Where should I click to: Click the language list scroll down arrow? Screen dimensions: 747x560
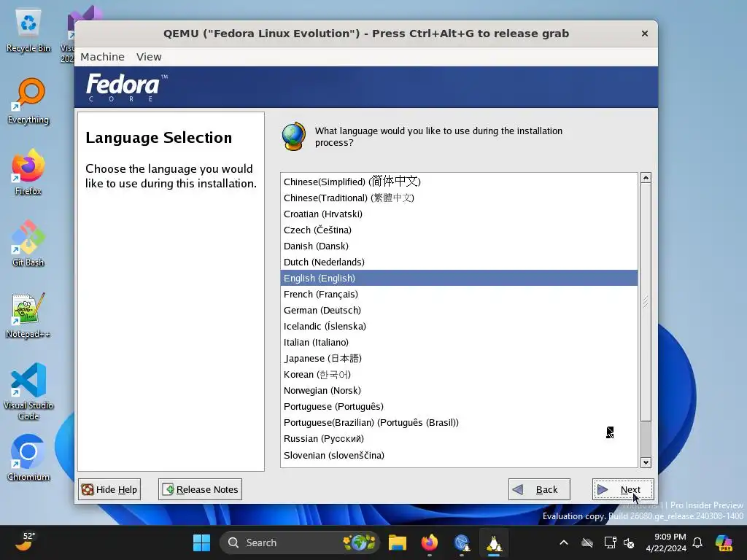[646, 462]
